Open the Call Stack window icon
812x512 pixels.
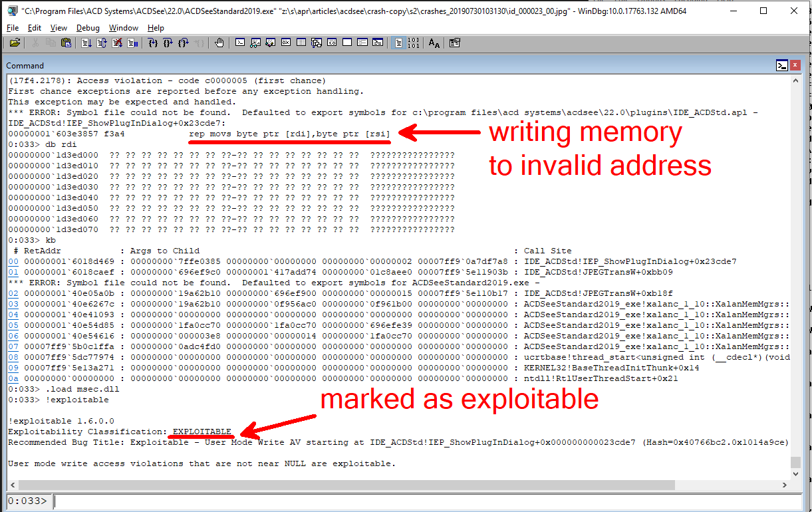(x=317, y=43)
